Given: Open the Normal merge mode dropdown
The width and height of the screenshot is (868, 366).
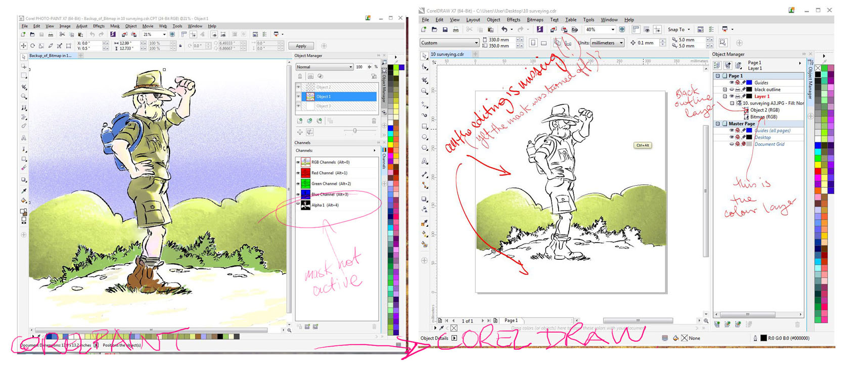Looking at the screenshot, I should coord(324,67).
